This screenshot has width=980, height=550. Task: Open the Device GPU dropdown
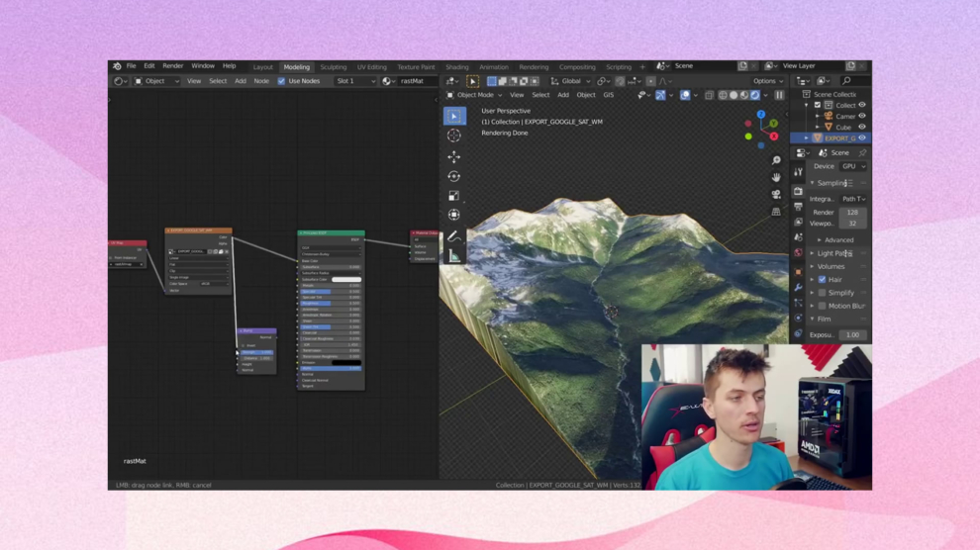853,167
